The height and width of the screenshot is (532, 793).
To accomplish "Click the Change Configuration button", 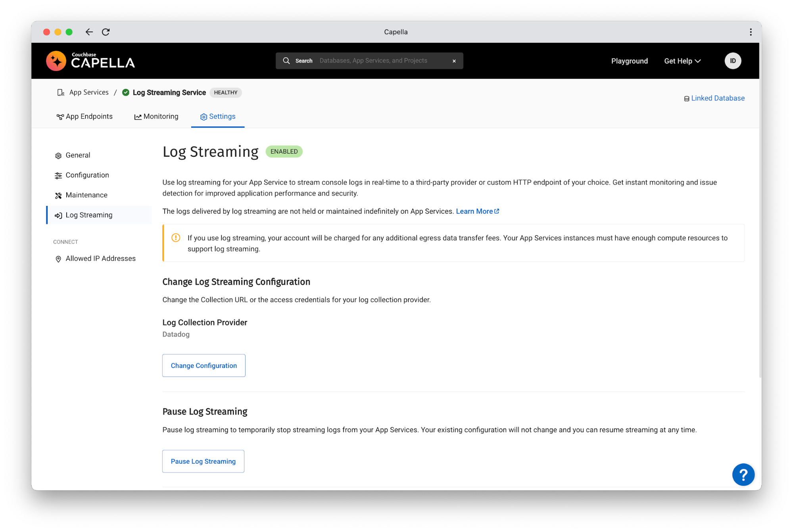I will pyautogui.click(x=204, y=365).
